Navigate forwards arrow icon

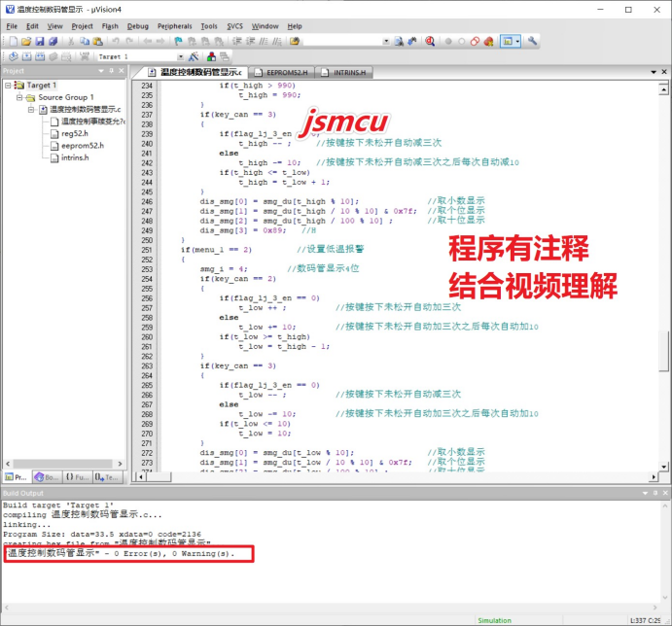click(160, 41)
